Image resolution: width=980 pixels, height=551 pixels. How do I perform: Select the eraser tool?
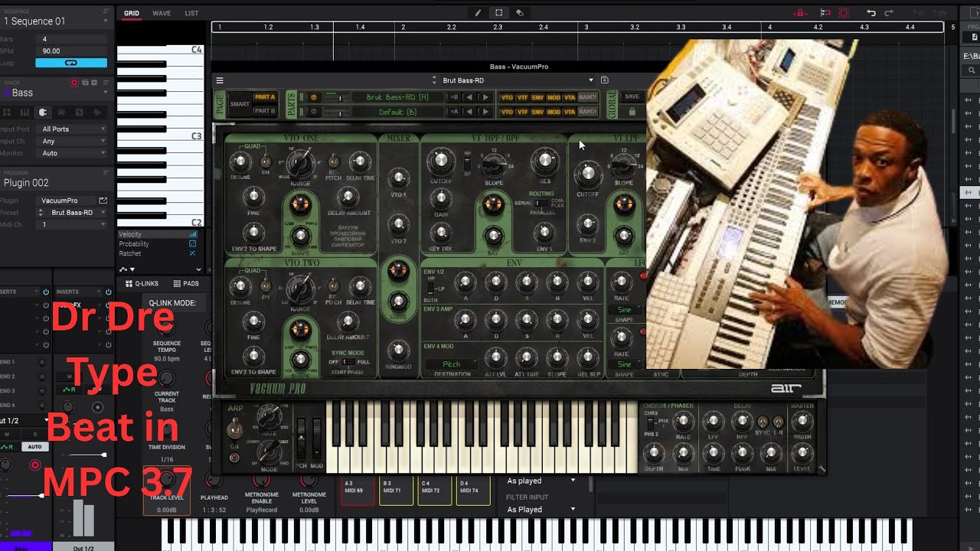click(x=520, y=12)
